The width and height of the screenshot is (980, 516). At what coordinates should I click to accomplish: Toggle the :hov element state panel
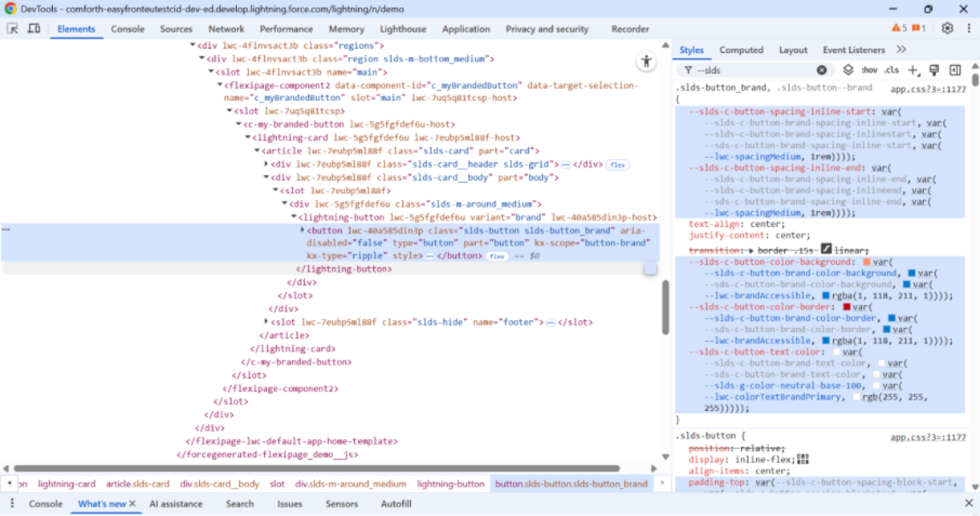(869, 71)
